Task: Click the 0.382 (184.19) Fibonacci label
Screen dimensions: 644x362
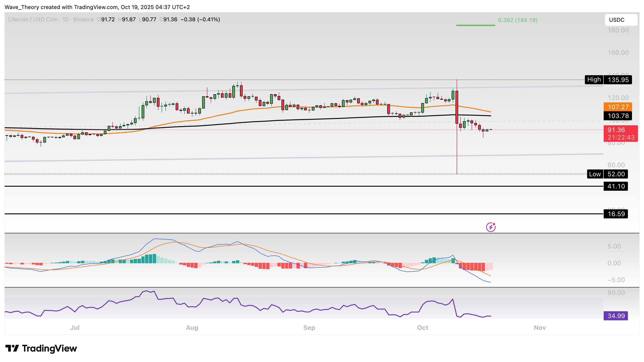Action: click(x=518, y=20)
